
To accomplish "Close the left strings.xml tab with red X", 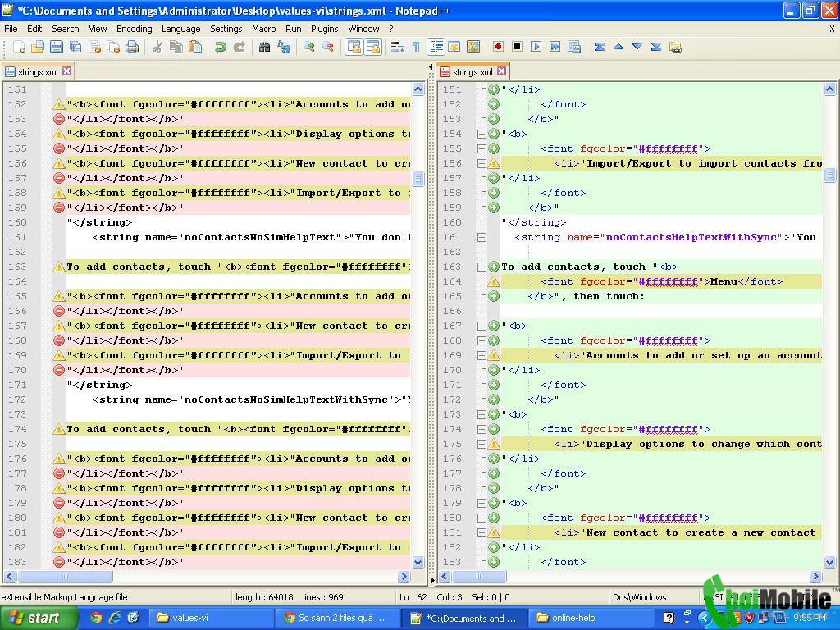I will click(x=67, y=71).
